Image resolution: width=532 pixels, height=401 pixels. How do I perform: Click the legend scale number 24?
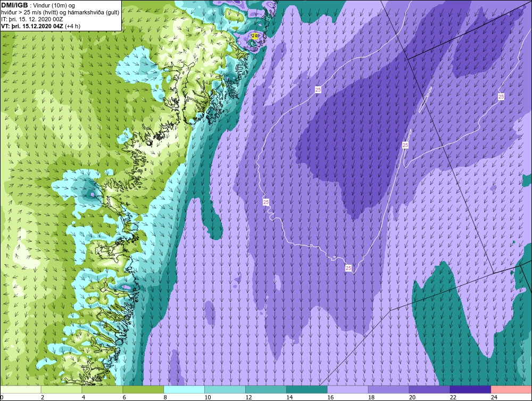(x=494, y=397)
